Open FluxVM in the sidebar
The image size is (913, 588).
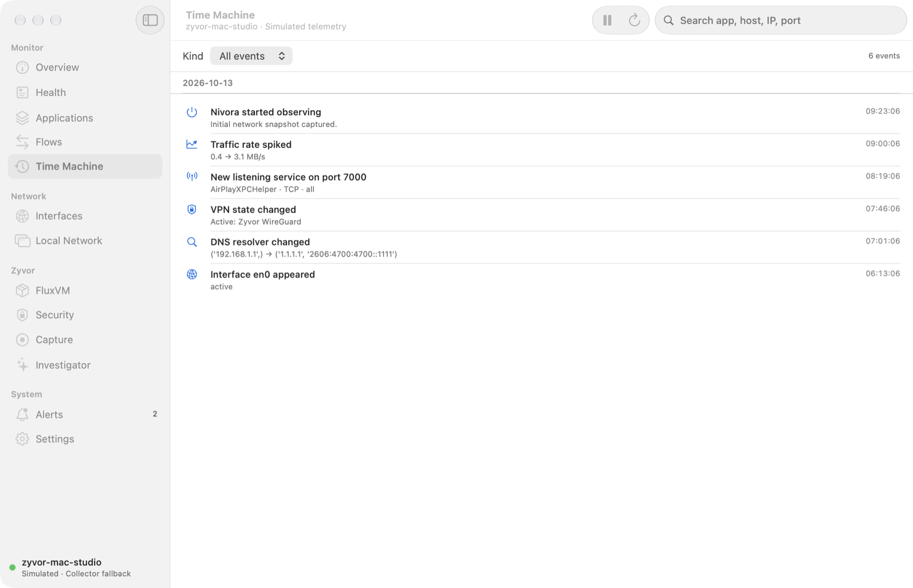pos(85,290)
